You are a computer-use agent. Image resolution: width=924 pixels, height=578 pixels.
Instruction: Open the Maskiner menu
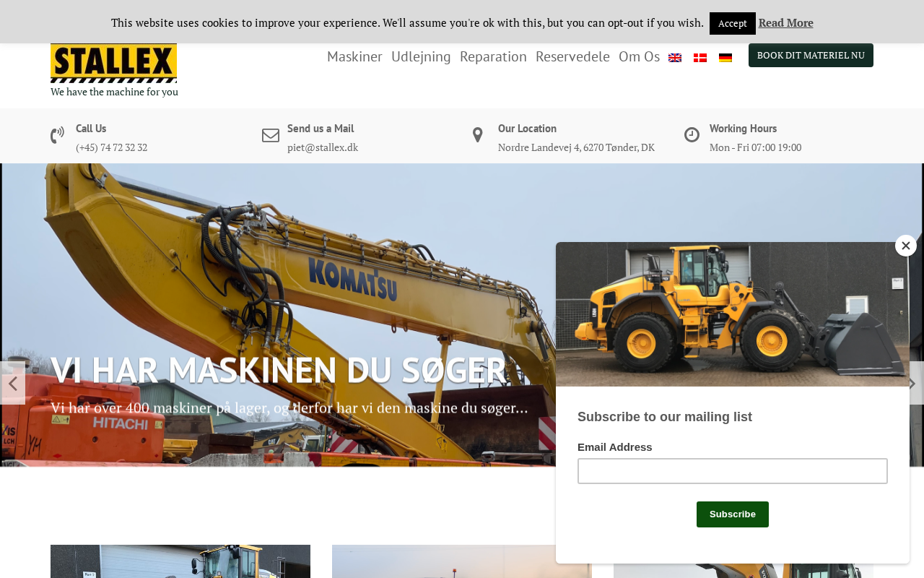point(354,56)
